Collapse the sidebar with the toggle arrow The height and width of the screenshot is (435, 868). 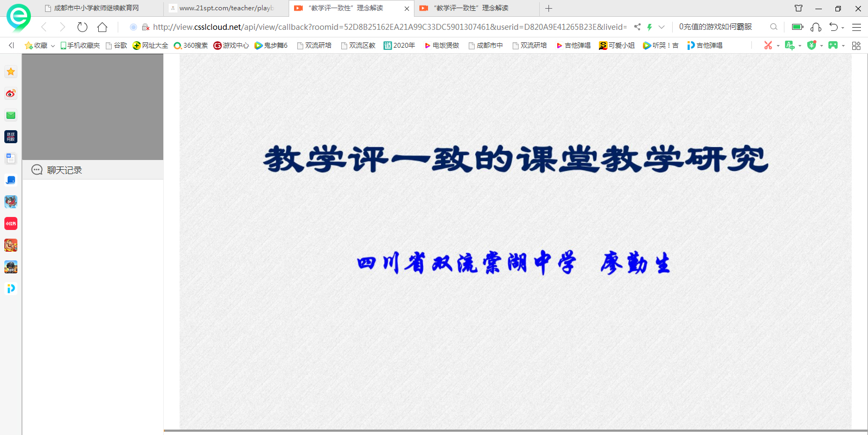coord(11,46)
